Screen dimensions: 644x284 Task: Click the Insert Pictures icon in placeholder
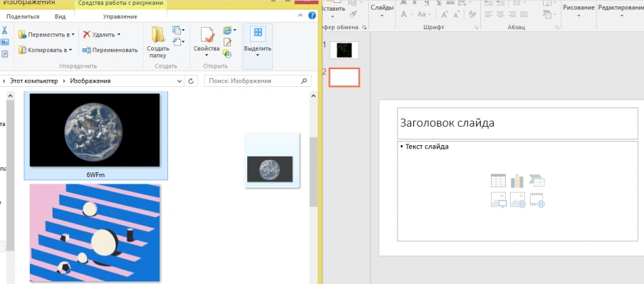[498, 200]
